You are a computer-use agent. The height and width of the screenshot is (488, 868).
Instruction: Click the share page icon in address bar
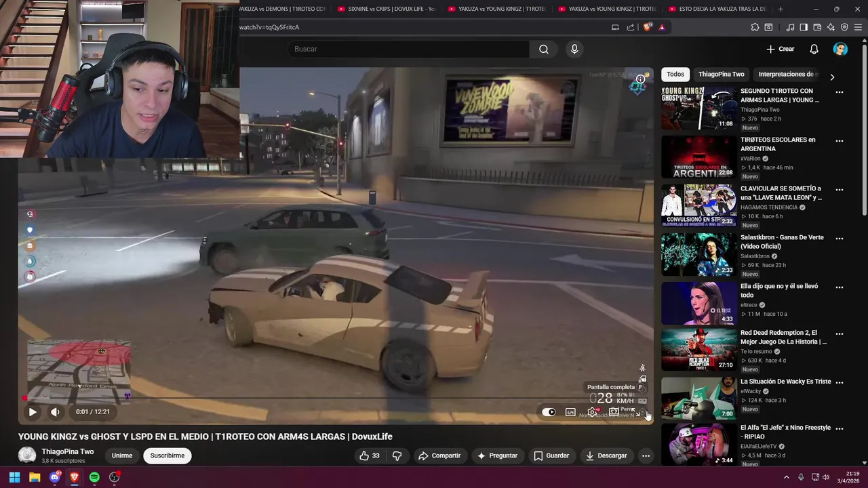(631, 27)
